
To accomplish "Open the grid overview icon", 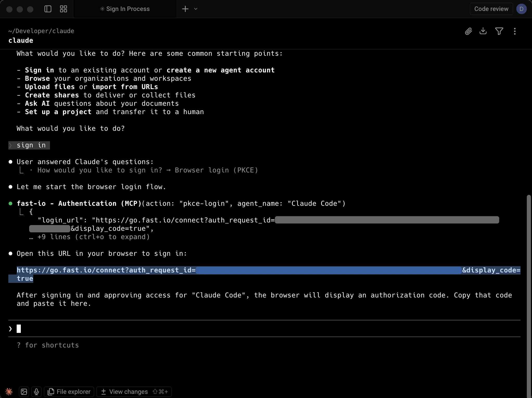I will [64, 9].
